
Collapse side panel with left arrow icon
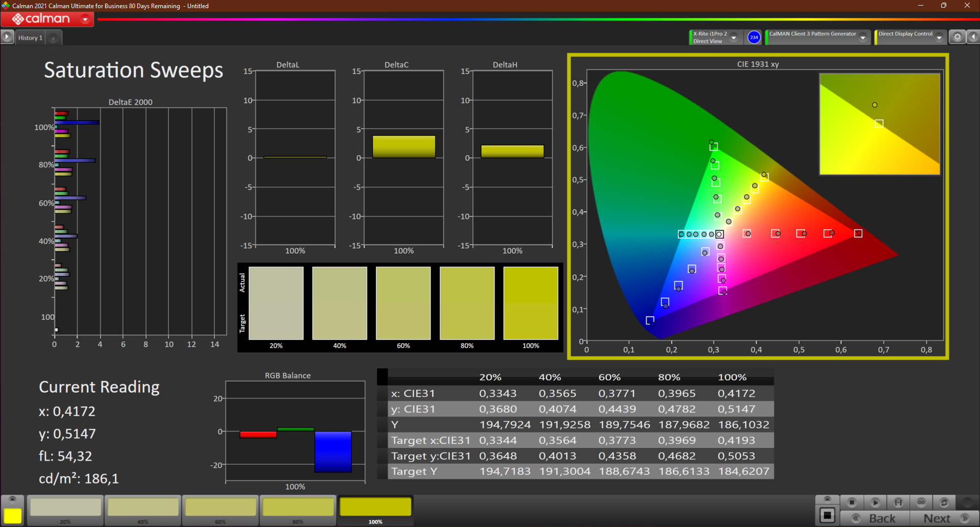pyautogui.click(x=973, y=37)
